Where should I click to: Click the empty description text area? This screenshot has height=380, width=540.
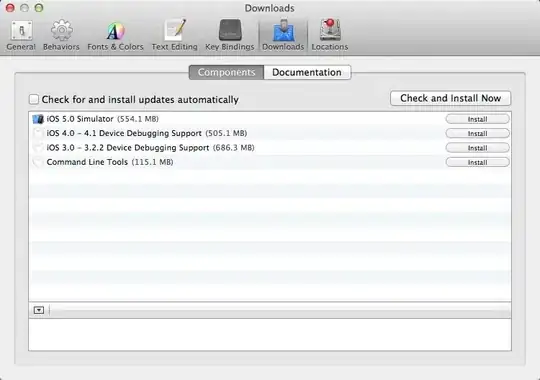(270, 335)
